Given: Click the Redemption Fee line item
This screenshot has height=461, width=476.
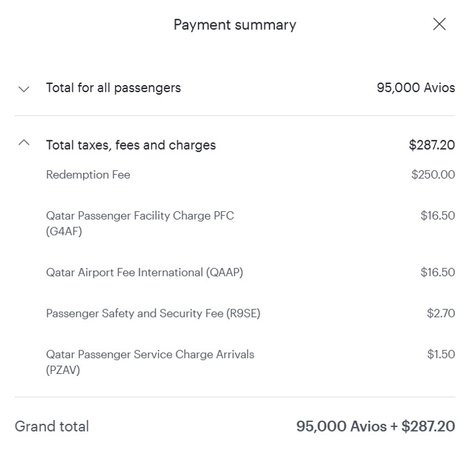Looking at the screenshot, I should point(88,175).
